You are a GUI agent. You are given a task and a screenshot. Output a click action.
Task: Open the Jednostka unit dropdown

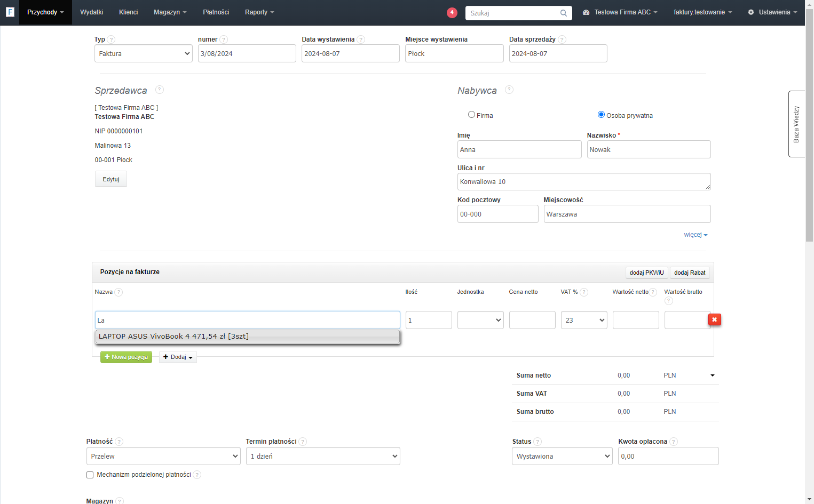[480, 320]
